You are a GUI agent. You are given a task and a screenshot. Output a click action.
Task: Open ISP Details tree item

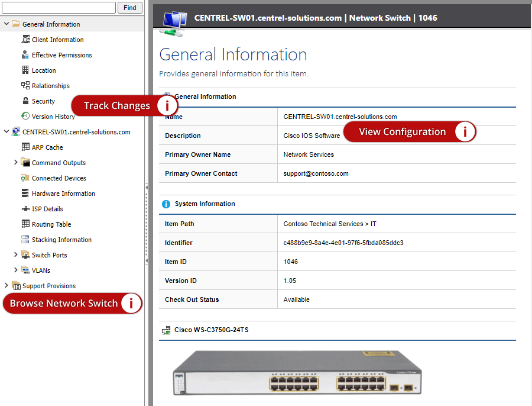point(47,209)
